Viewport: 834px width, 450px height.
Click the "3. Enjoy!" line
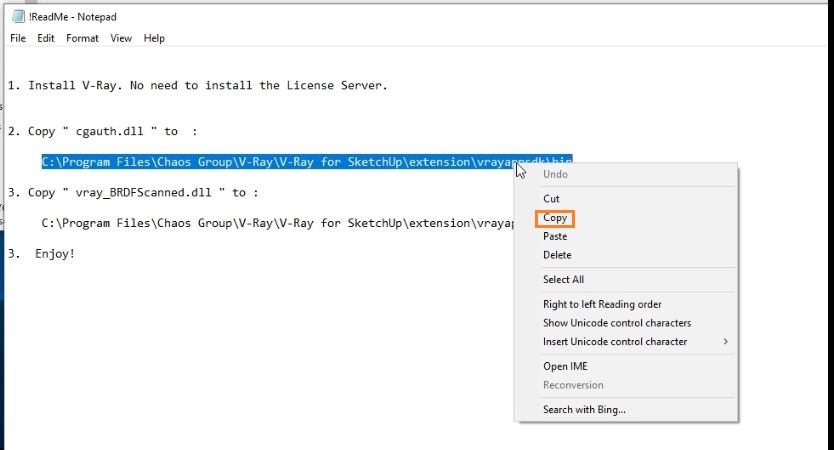tap(41, 254)
